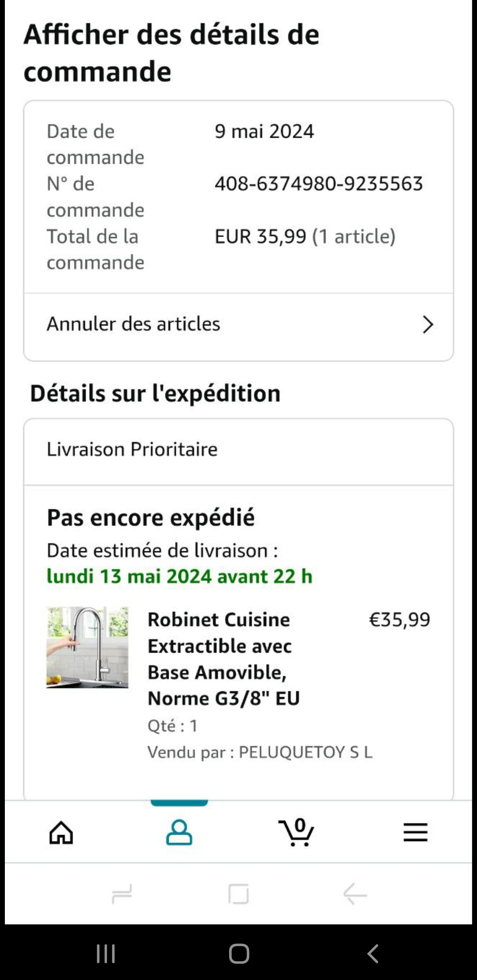
Task: Tap the "Livraison Prioritaire" shipping row
Action: [132, 449]
